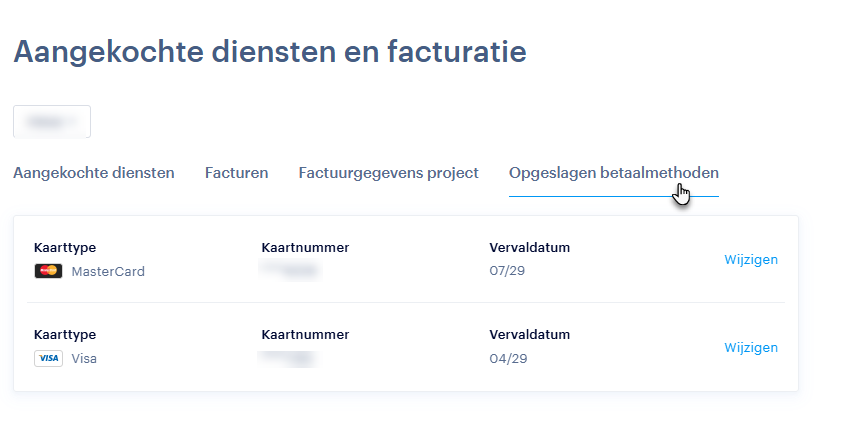
Task: Click the Kaarttype label above MasterCard
Action: click(x=65, y=248)
